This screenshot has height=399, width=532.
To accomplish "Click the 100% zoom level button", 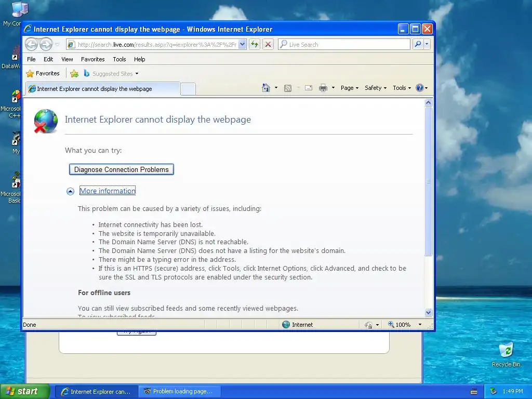I will pos(400,325).
